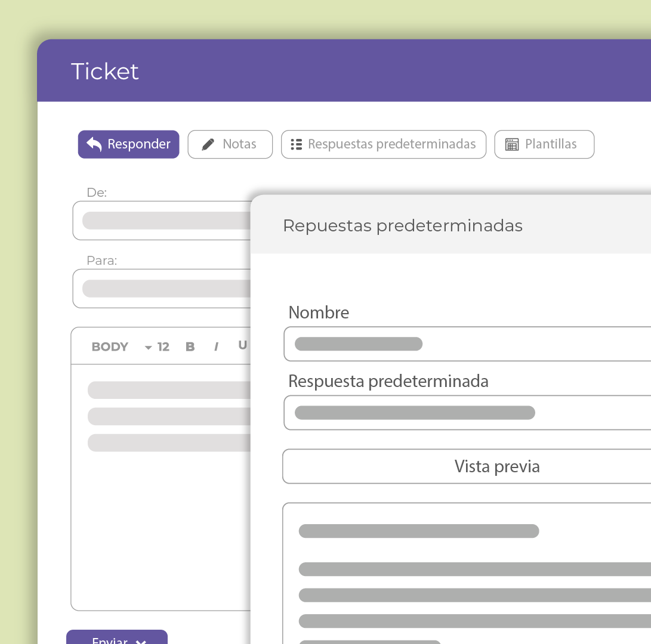The width and height of the screenshot is (651, 644).
Task: Click the table icon on Plantillas
Action: coord(512,144)
